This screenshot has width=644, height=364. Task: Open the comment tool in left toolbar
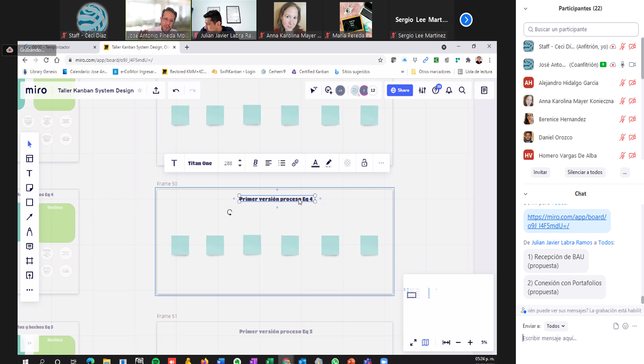[x=29, y=246]
